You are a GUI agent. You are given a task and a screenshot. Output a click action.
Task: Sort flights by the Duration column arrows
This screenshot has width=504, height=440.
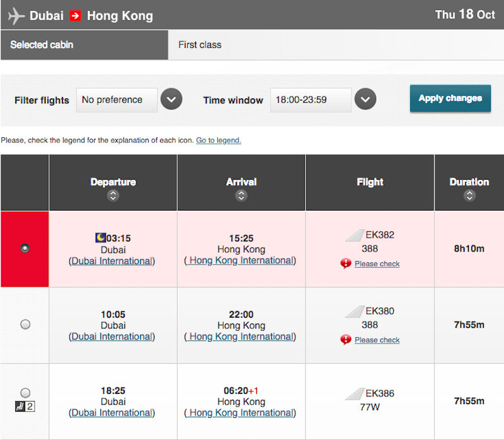[469, 195]
